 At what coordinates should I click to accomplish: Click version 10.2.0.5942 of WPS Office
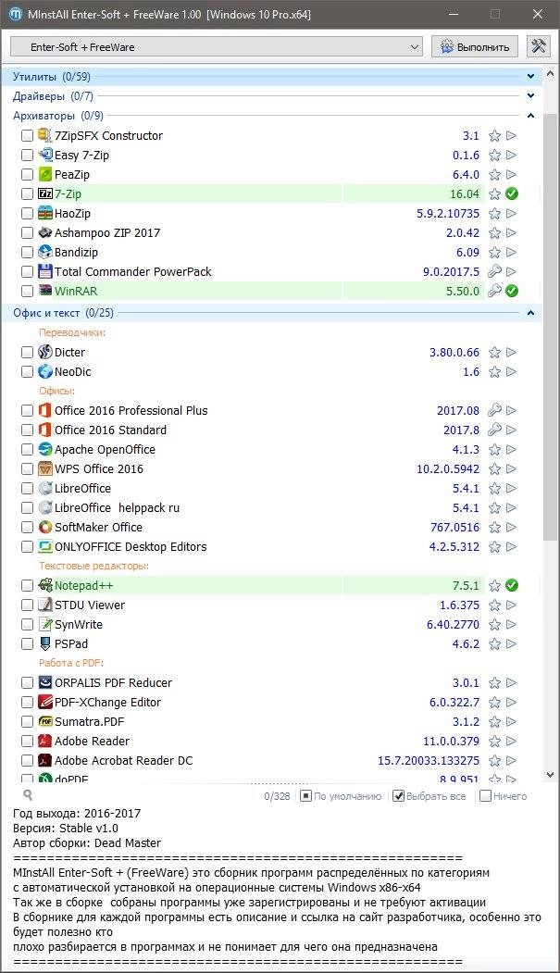[448, 469]
